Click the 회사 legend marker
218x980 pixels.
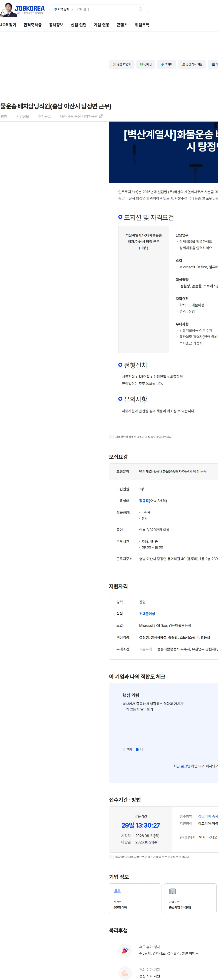pyautogui.click(x=124, y=749)
